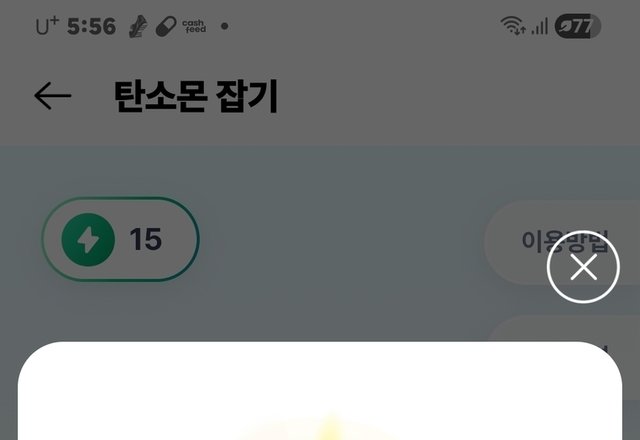
Task: Tap the cash feed notification icon
Action: [194, 26]
